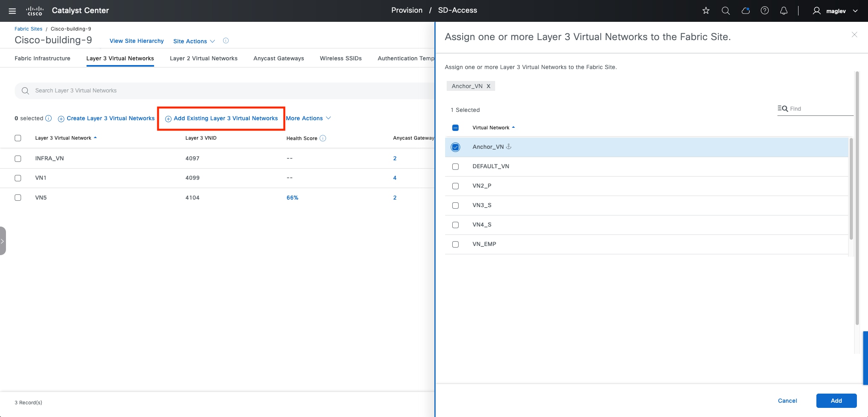The width and height of the screenshot is (868, 417).
Task: Toggle the select-all checkbox in main table
Action: coord(18,138)
